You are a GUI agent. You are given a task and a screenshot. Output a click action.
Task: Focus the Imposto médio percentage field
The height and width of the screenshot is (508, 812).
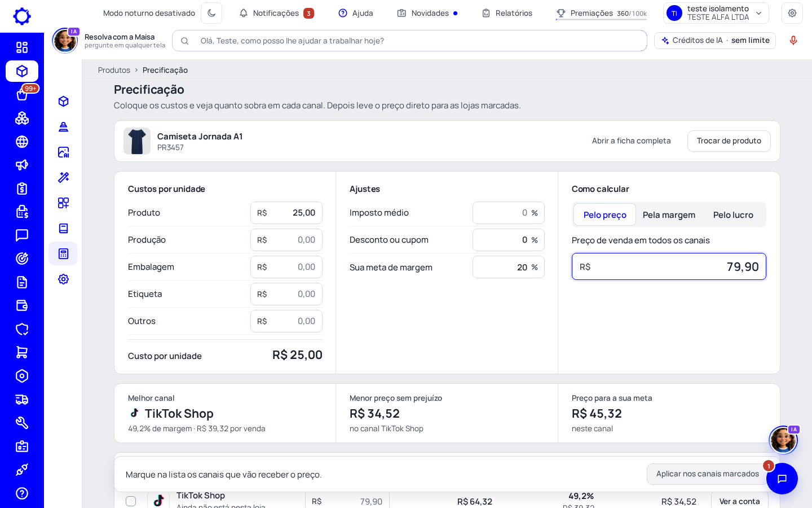pos(509,213)
